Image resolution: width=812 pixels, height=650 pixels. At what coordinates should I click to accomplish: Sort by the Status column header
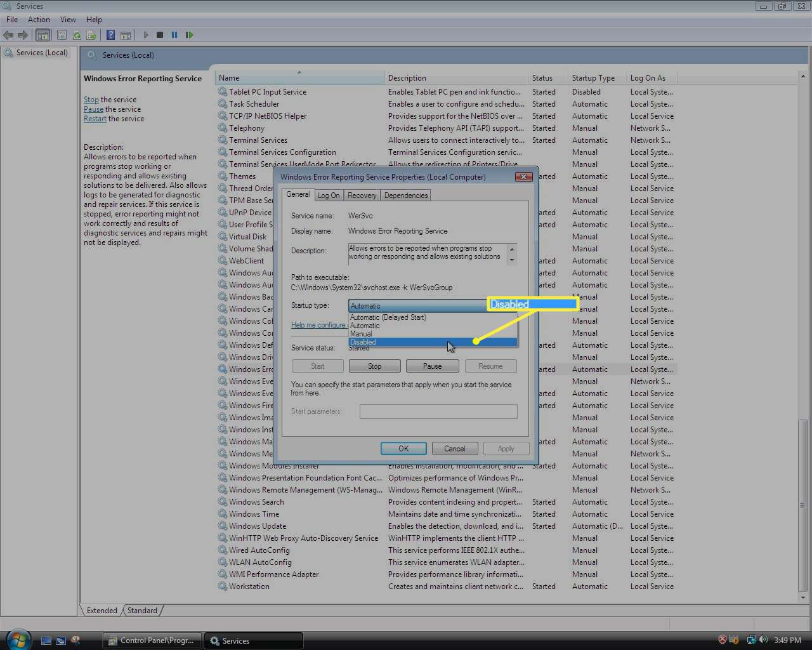coord(548,78)
